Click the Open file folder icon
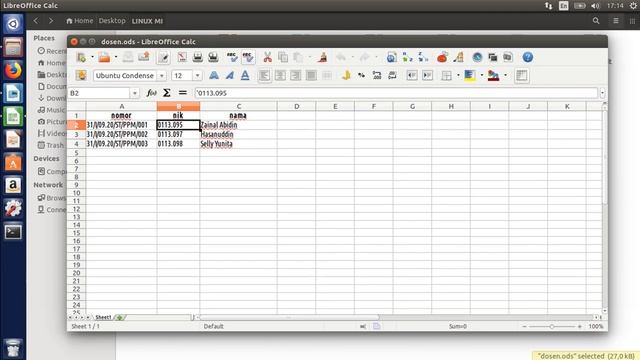The image size is (640, 360). [x=104, y=58]
